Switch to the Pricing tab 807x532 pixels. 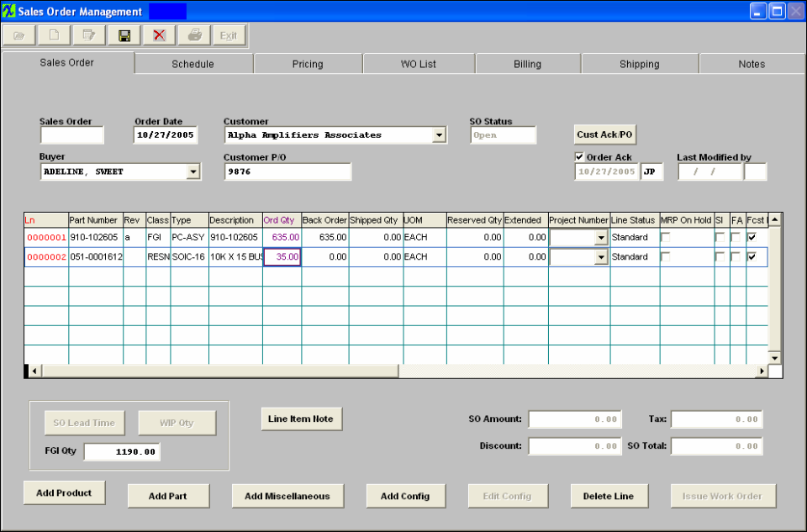pos(308,64)
